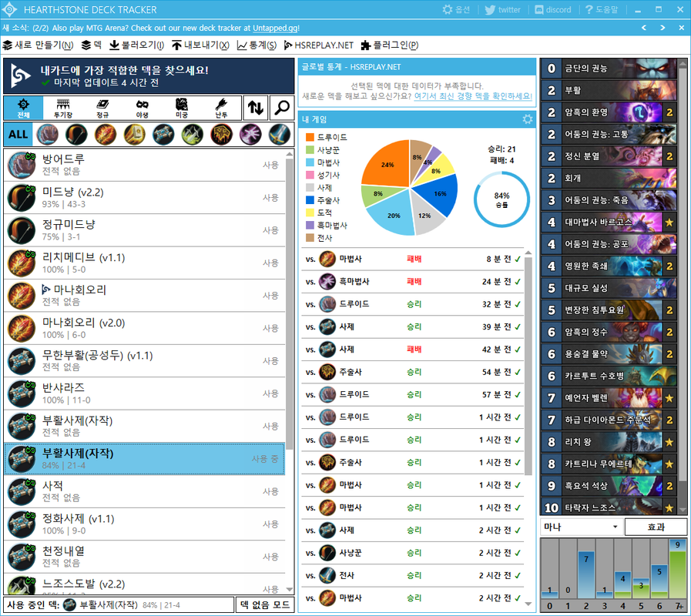Click the deck list vertical scrollbar
This screenshot has height=616, width=691.
click(290, 304)
